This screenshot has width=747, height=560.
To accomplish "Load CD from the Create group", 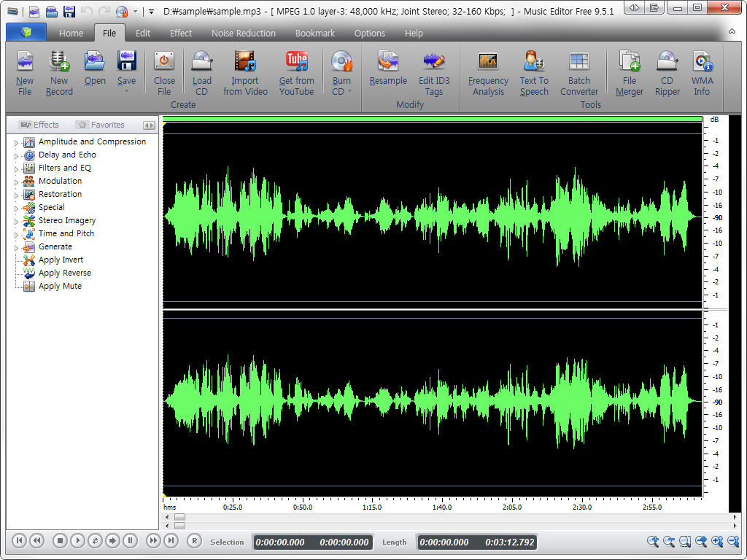I will point(201,73).
